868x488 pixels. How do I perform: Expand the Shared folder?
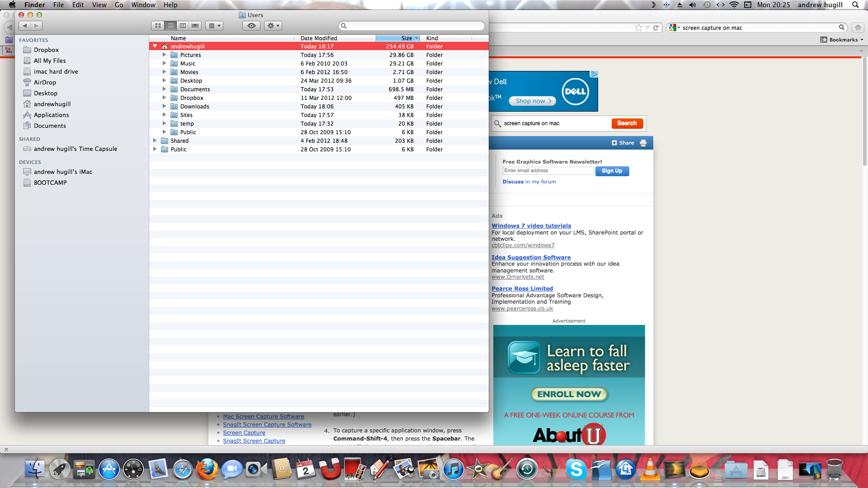pos(155,141)
